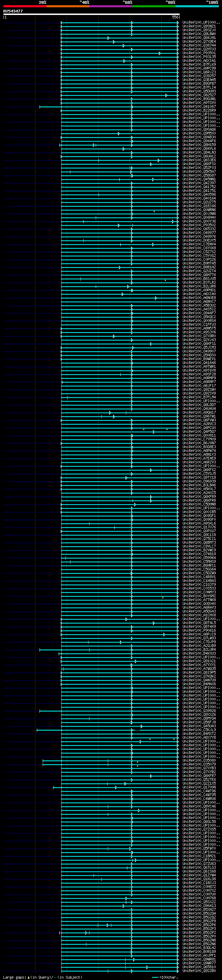Select the UniRef100_A9PC99 label
The width and height of the screenshot is (222, 980).
(199, 68)
